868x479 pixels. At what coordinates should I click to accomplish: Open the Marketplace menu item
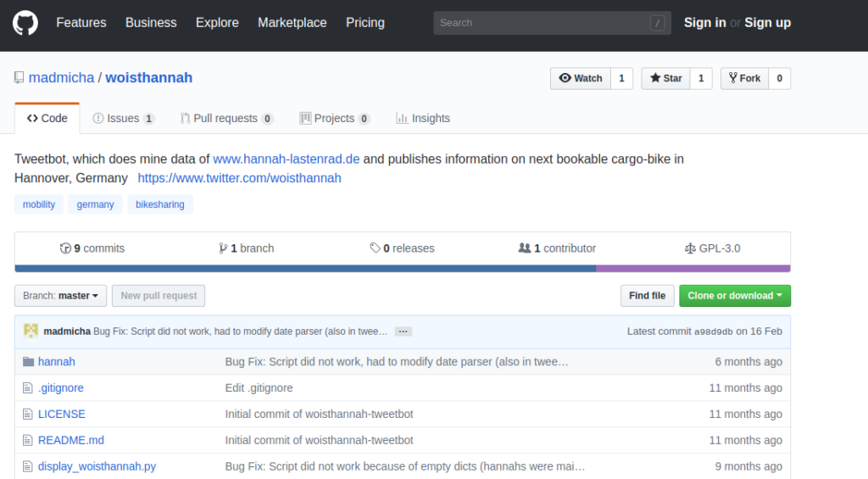click(292, 23)
